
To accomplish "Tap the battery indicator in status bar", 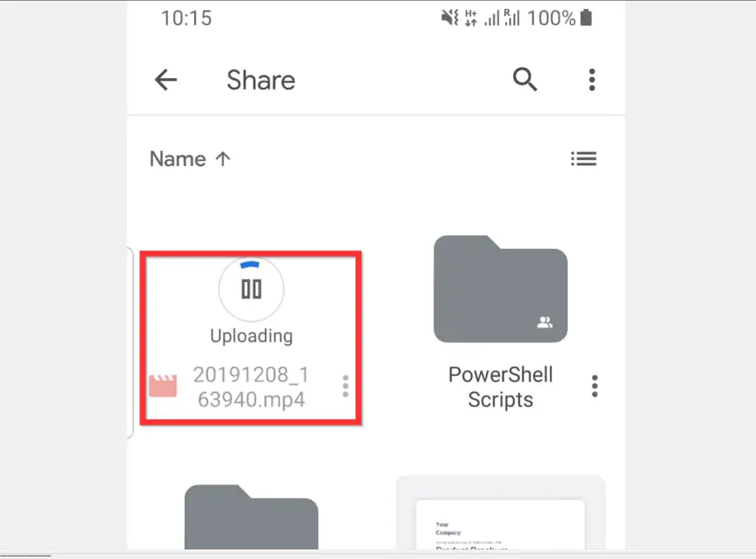I will pos(585,18).
